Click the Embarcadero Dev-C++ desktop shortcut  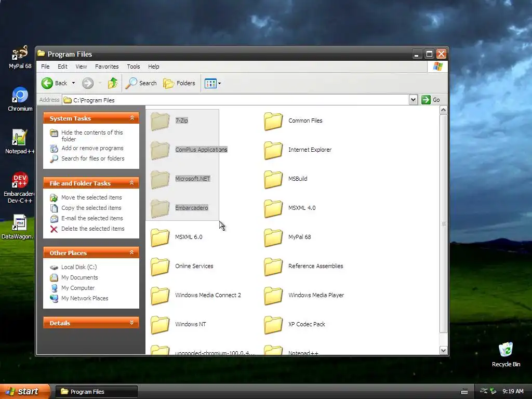pyautogui.click(x=19, y=188)
